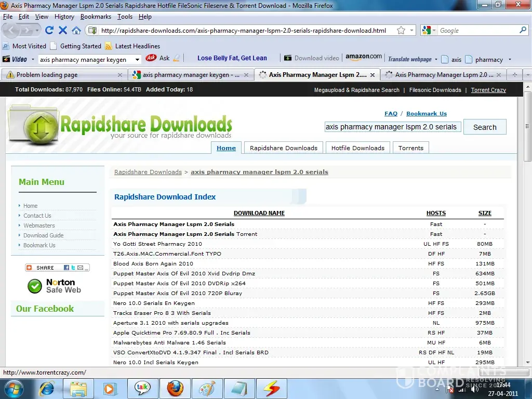The height and width of the screenshot is (399, 532).
Task: Bookmark this page with the star icon
Action: 401,30
